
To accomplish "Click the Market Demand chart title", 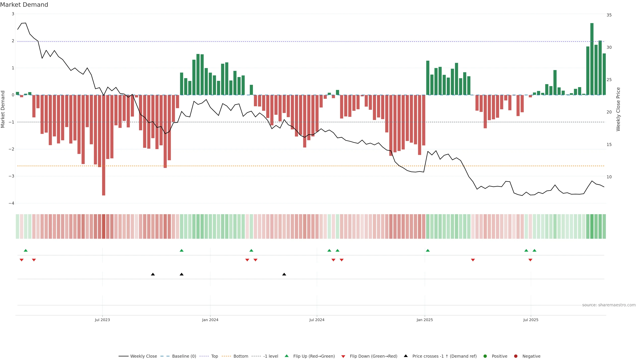I will pyautogui.click(x=24, y=5).
